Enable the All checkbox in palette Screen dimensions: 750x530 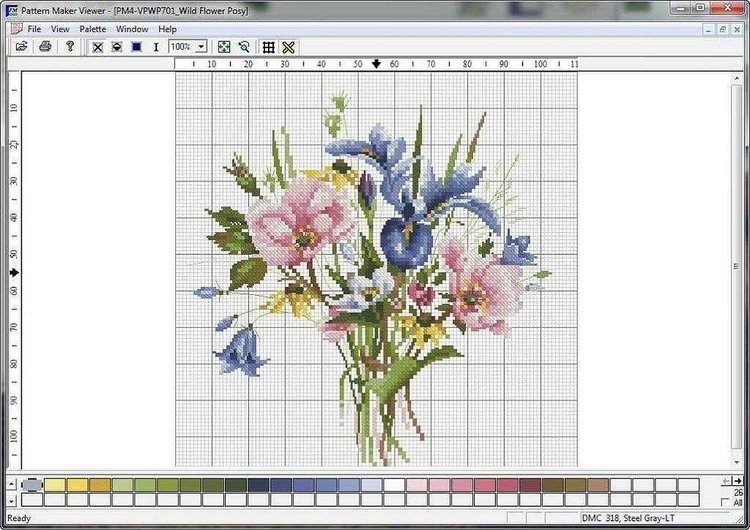click(726, 502)
